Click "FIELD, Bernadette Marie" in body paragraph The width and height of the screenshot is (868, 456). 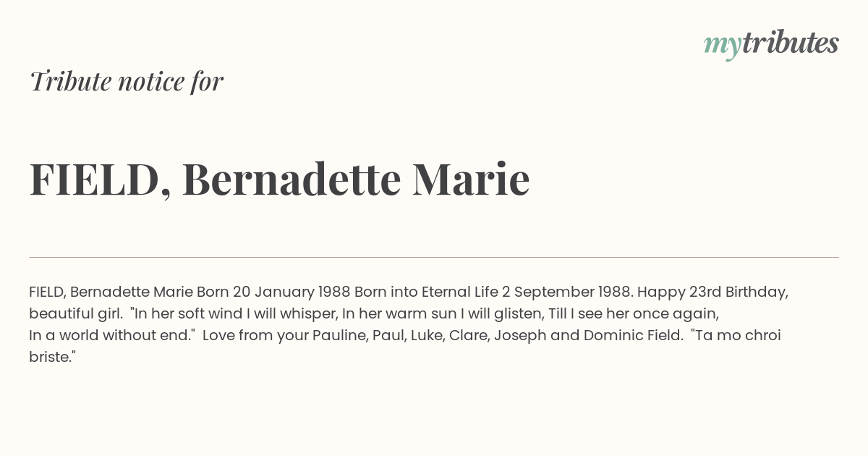111,292
